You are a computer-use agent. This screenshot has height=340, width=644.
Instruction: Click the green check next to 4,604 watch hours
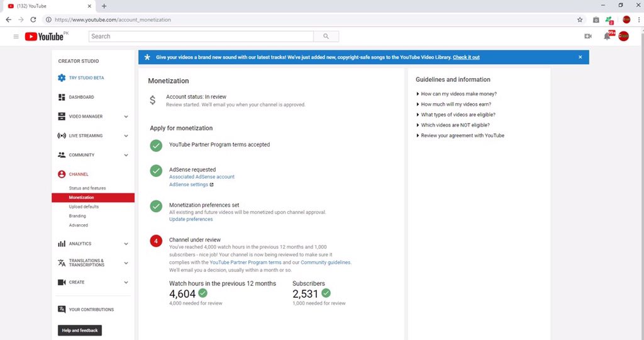(203, 293)
